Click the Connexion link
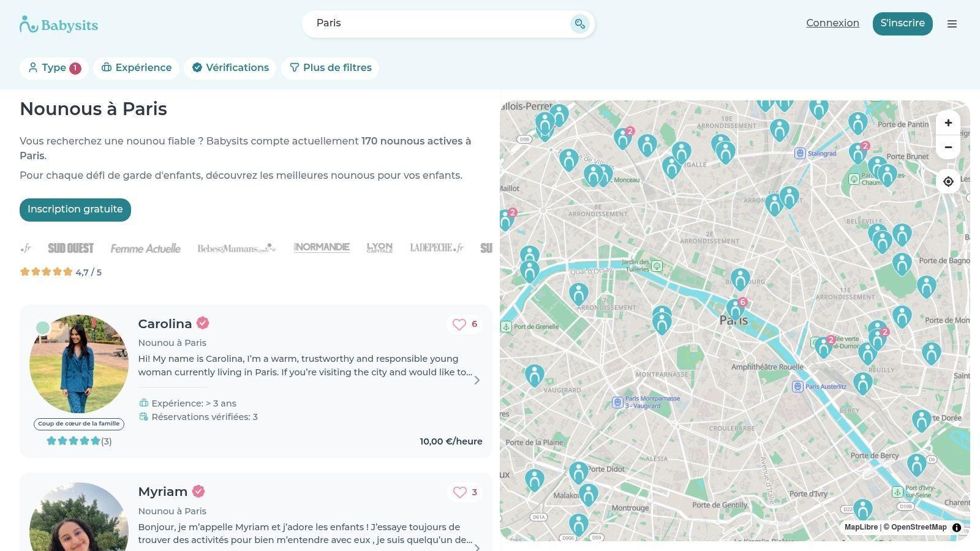 tap(832, 23)
